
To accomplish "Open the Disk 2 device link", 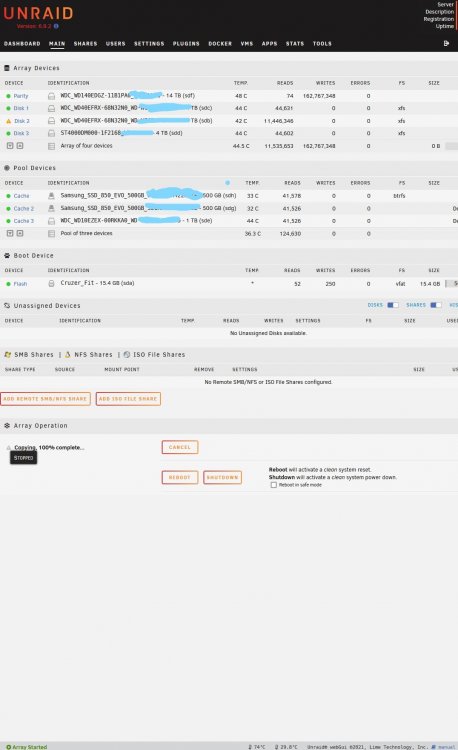I will [x=22, y=121].
